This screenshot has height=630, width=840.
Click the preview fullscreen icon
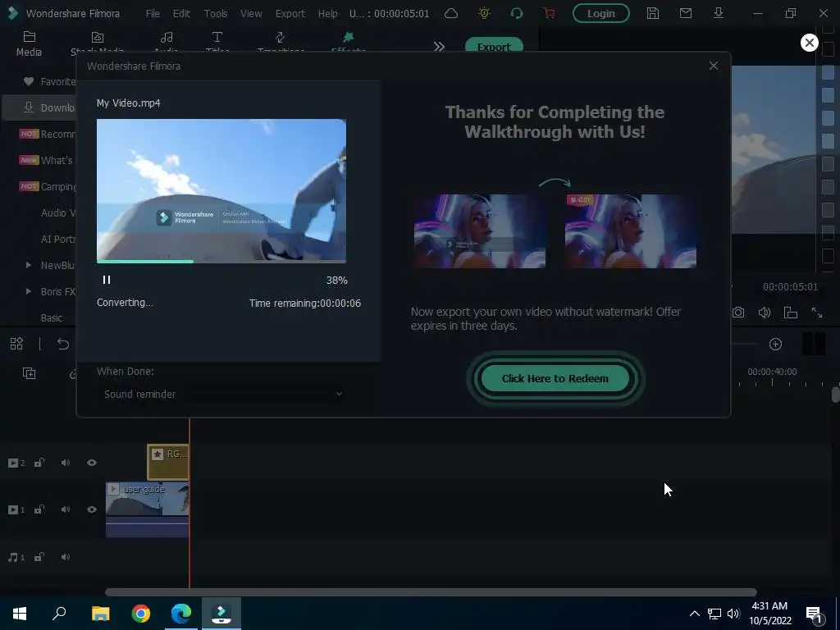(x=817, y=313)
